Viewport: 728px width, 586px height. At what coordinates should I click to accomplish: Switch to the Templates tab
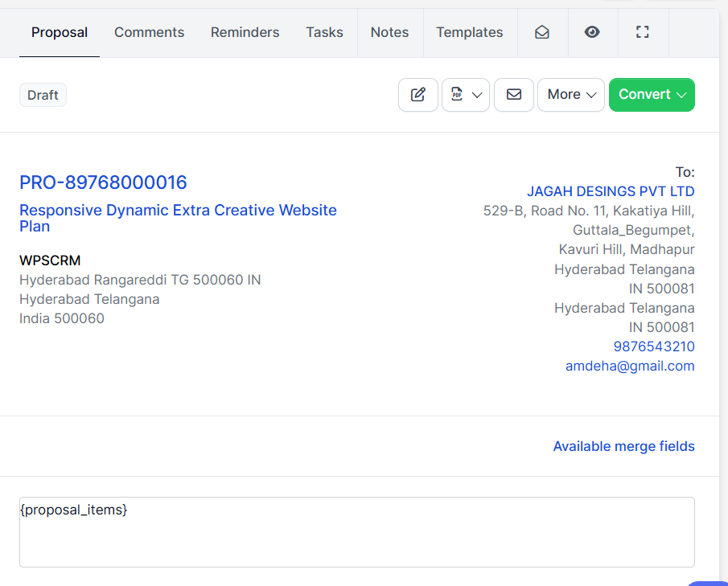[x=469, y=32]
